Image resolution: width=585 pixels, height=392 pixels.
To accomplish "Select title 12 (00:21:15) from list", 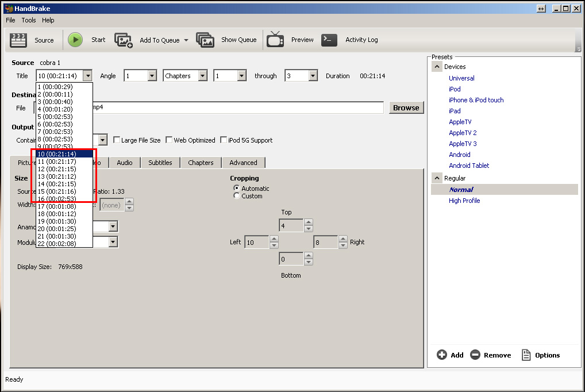I will 64,169.
